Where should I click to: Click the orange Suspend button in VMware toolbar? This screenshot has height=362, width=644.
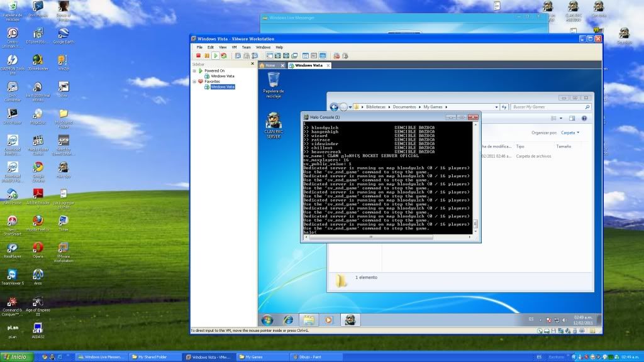207,56
